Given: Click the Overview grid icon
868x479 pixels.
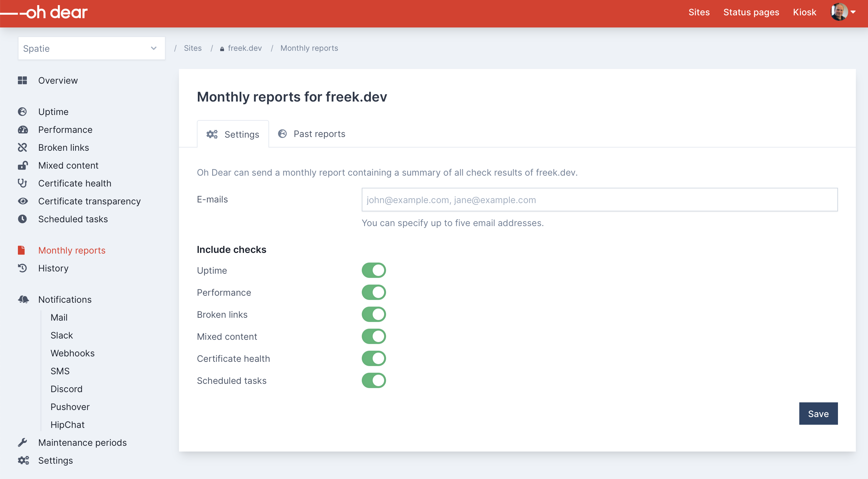Looking at the screenshot, I should coord(22,80).
